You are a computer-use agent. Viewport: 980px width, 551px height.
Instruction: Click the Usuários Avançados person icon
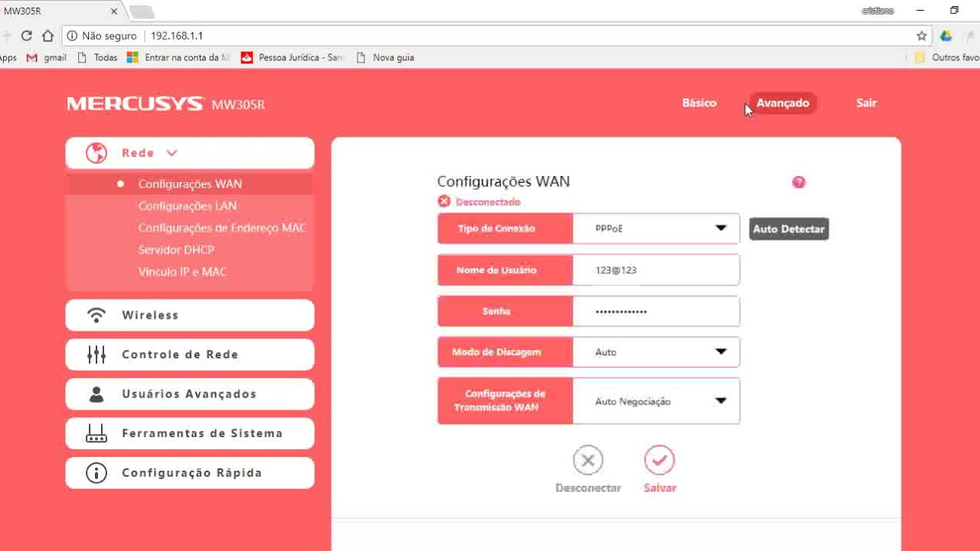pos(96,394)
